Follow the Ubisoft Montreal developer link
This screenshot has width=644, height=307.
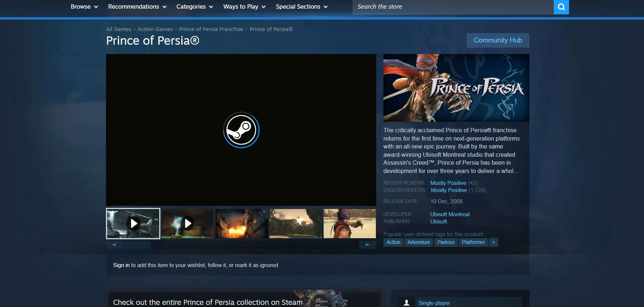(x=449, y=214)
